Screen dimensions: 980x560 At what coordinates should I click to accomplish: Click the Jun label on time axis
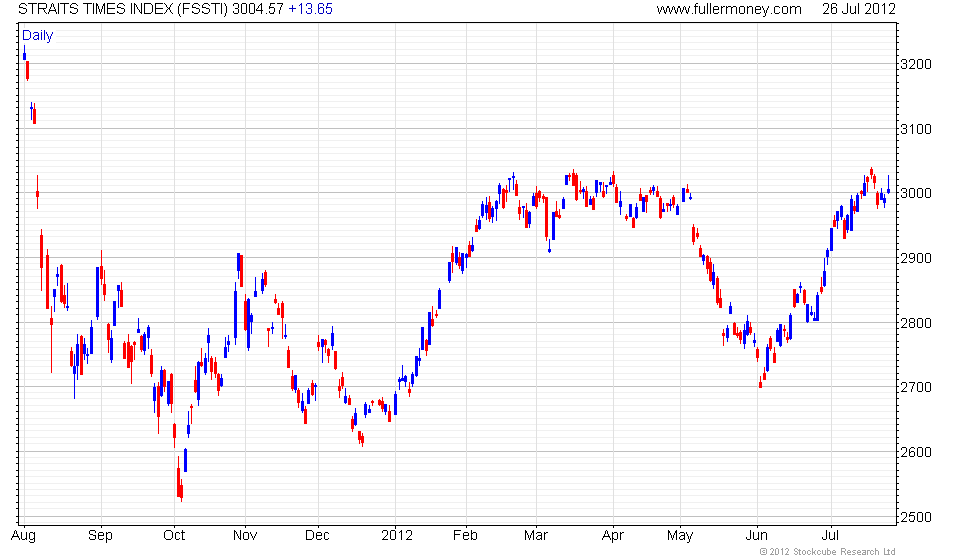click(756, 536)
